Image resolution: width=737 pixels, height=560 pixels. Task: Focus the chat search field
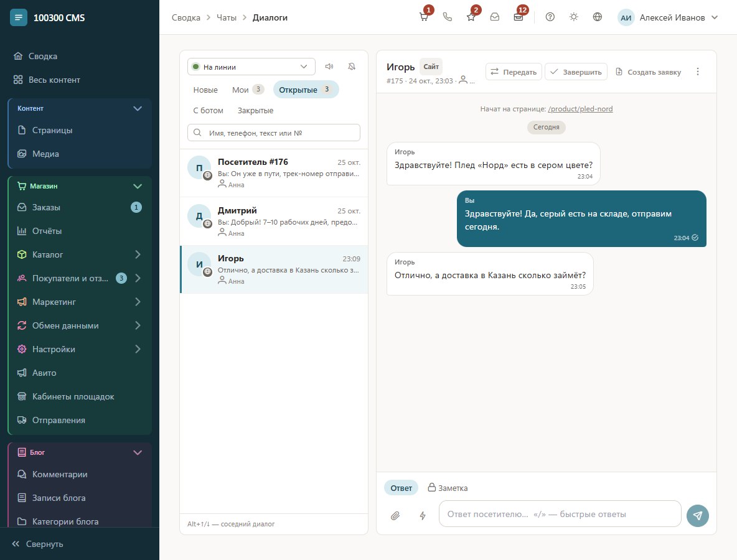coord(273,133)
